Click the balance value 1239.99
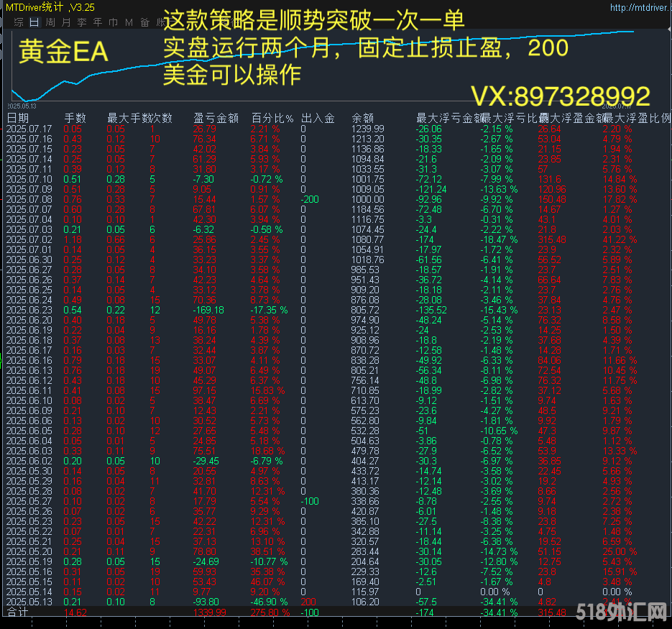This screenshot has height=629, width=672. [368, 129]
